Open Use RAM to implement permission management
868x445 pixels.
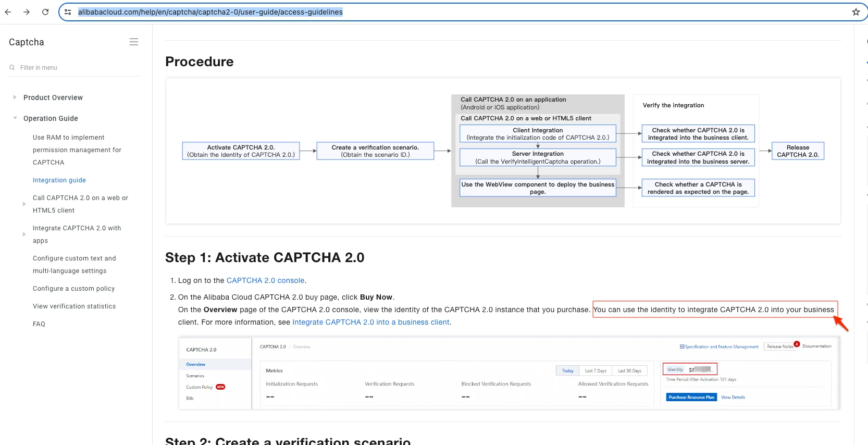coord(77,150)
